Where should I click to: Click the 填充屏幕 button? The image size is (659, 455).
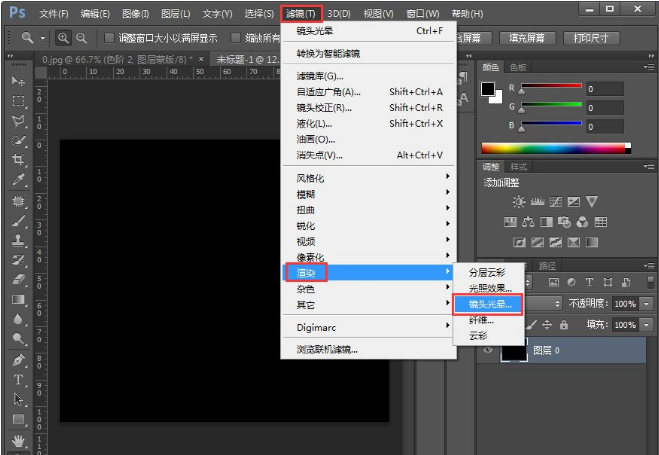[527, 38]
